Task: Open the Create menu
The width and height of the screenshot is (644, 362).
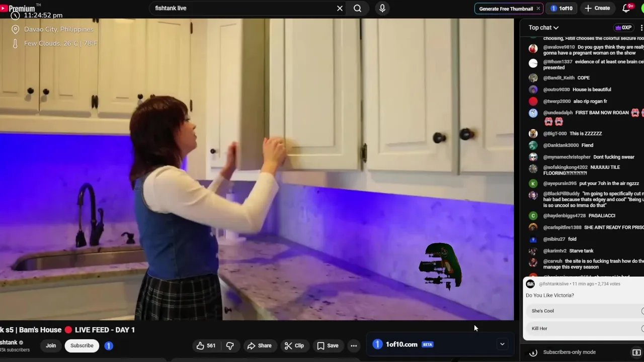Action: [x=597, y=8]
